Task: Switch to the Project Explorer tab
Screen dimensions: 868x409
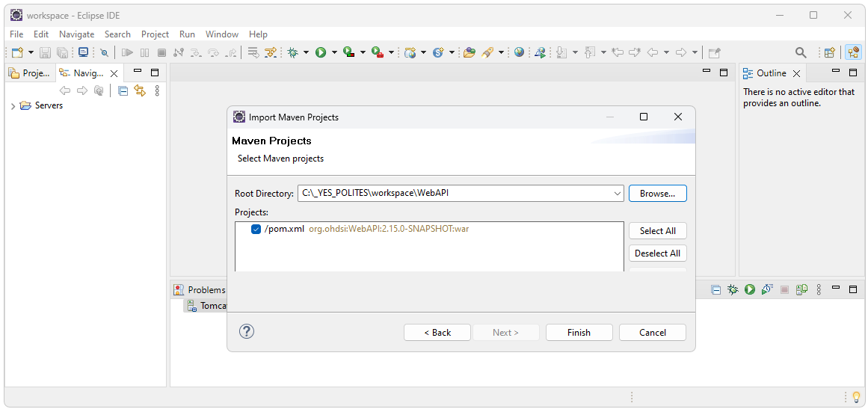Action: (x=31, y=73)
